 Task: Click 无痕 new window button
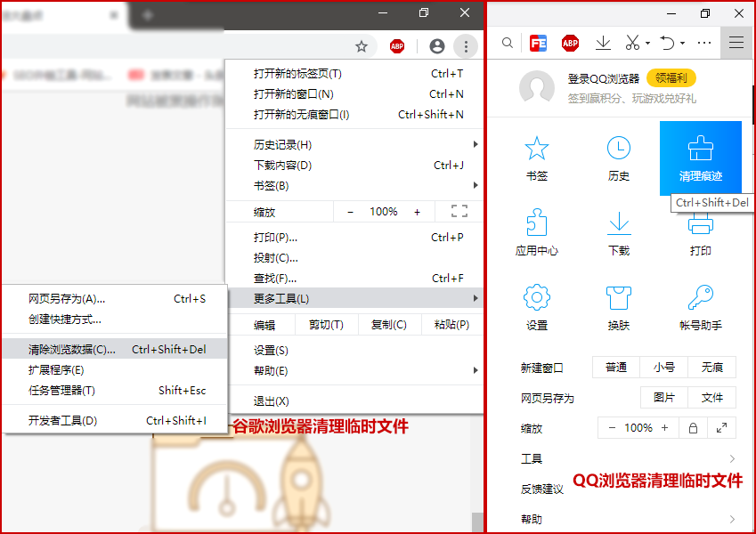click(x=712, y=368)
